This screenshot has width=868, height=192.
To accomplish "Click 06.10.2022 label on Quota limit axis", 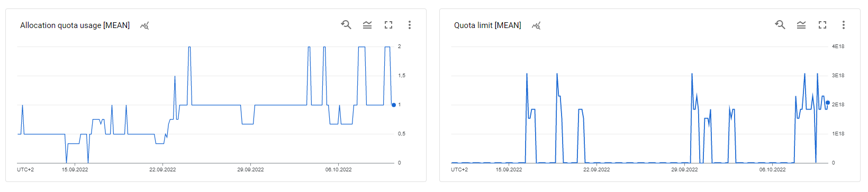I will [x=772, y=170].
